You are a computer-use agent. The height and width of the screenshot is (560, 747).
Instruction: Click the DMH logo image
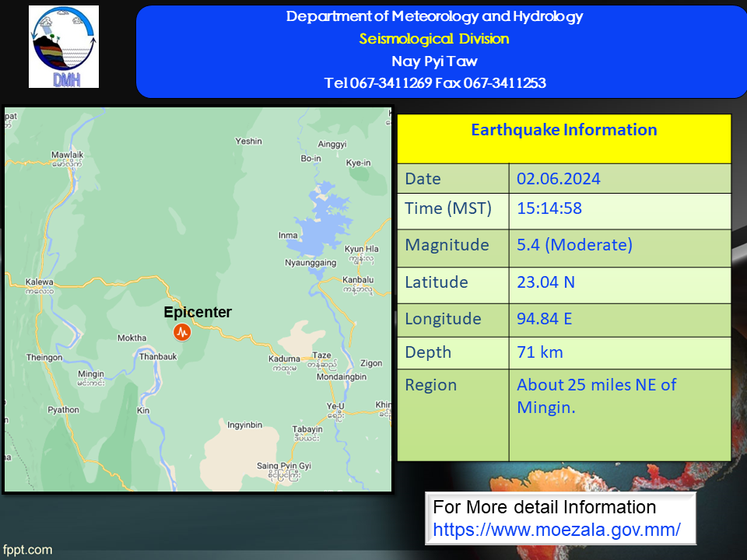[x=64, y=47]
